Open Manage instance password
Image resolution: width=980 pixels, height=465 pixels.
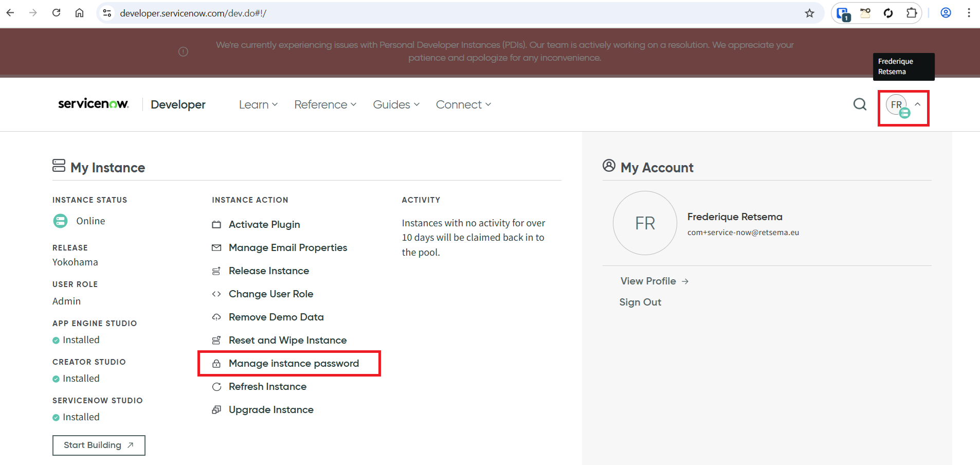click(x=294, y=364)
